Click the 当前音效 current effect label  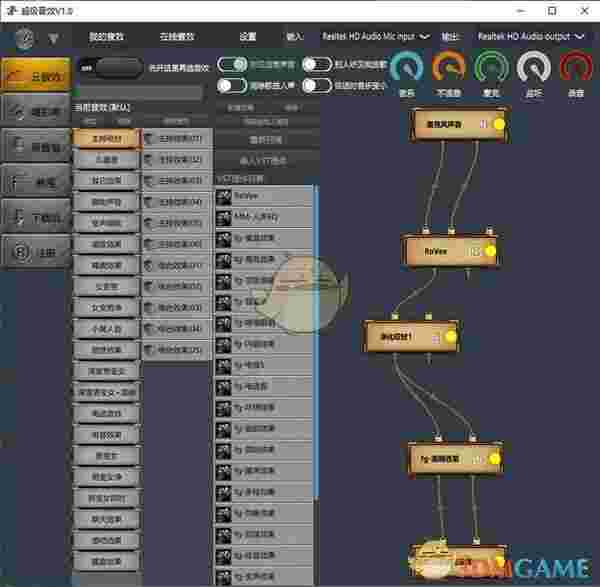click(x=102, y=108)
